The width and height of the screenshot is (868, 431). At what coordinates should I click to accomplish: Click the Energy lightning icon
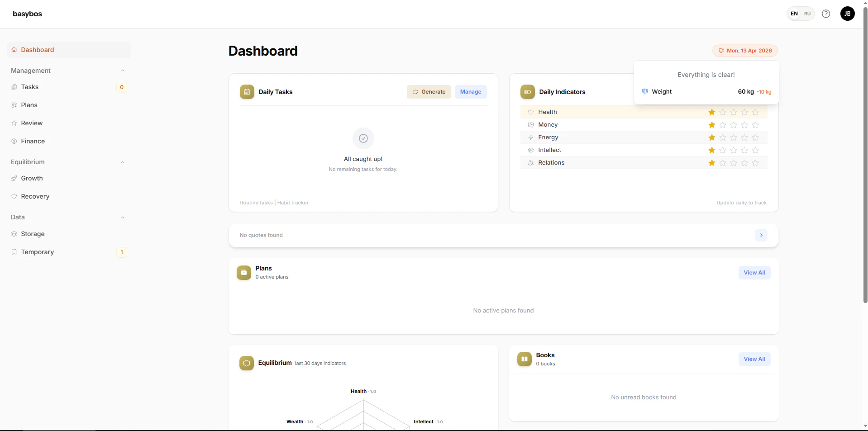(x=531, y=137)
